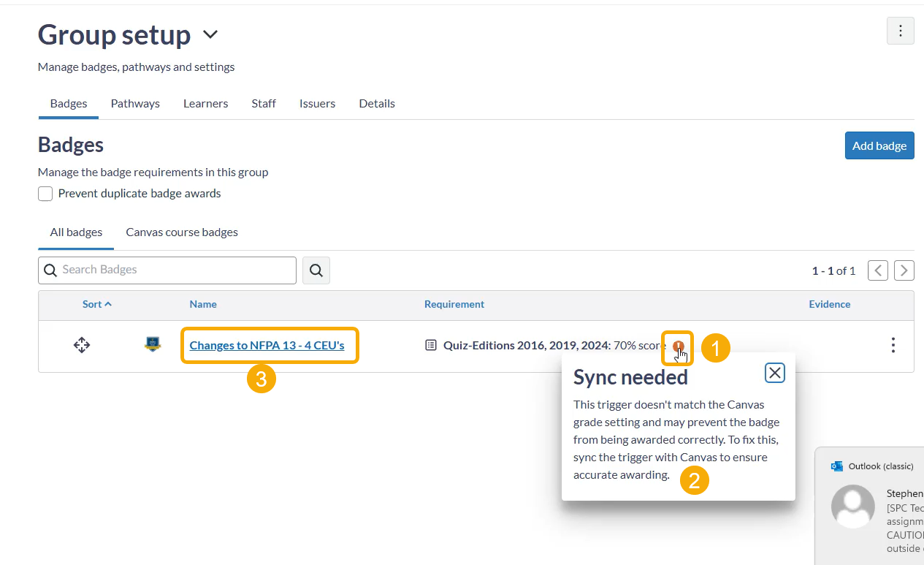Switch to the Badges tab
Screen dimensions: 924x565
69,103
